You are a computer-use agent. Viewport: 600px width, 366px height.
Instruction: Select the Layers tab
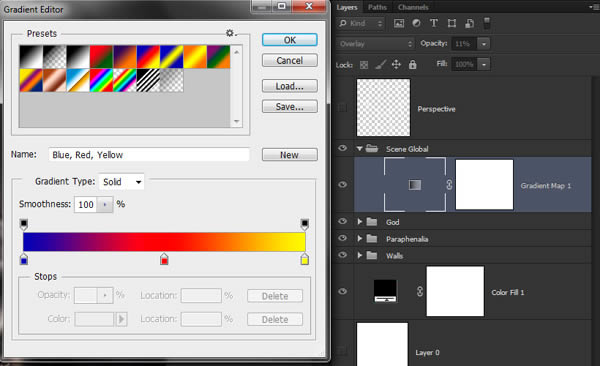pos(347,7)
